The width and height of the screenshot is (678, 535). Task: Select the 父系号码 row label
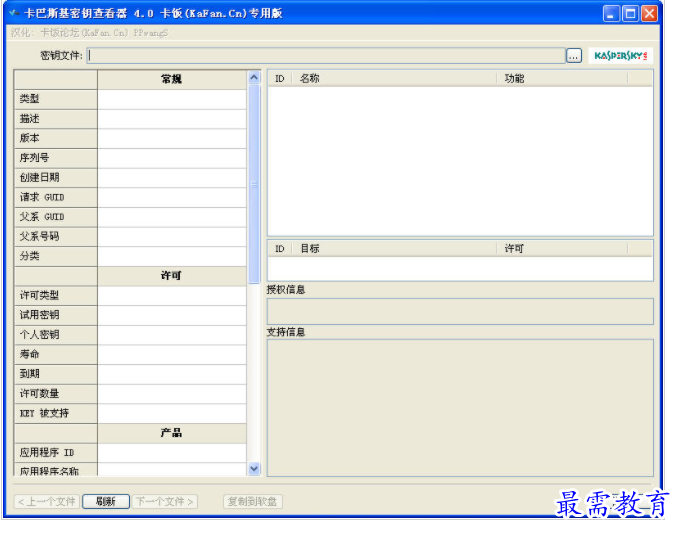coord(56,237)
